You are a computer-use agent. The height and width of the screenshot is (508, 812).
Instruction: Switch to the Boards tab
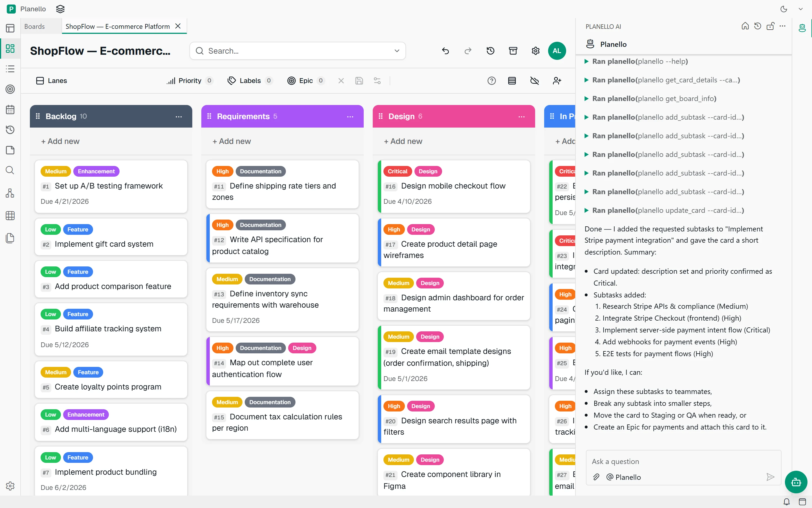click(35, 26)
